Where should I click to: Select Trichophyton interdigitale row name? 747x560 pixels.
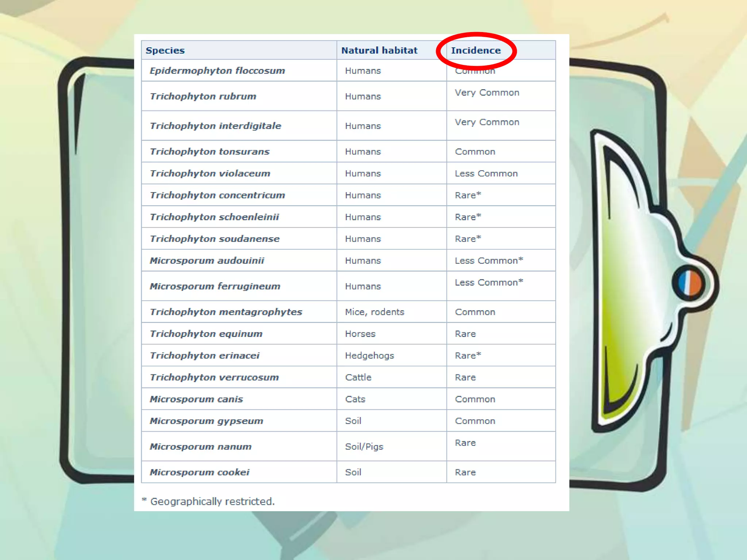[215, 126]
